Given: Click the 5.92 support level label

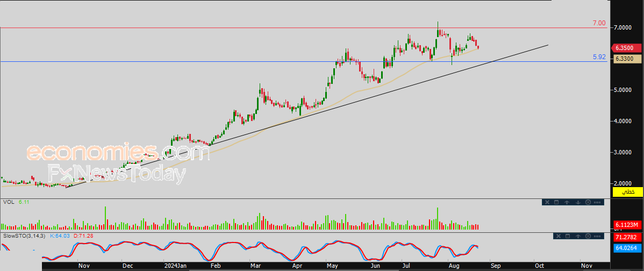Looking at the screenshot, I should [599, 57].
